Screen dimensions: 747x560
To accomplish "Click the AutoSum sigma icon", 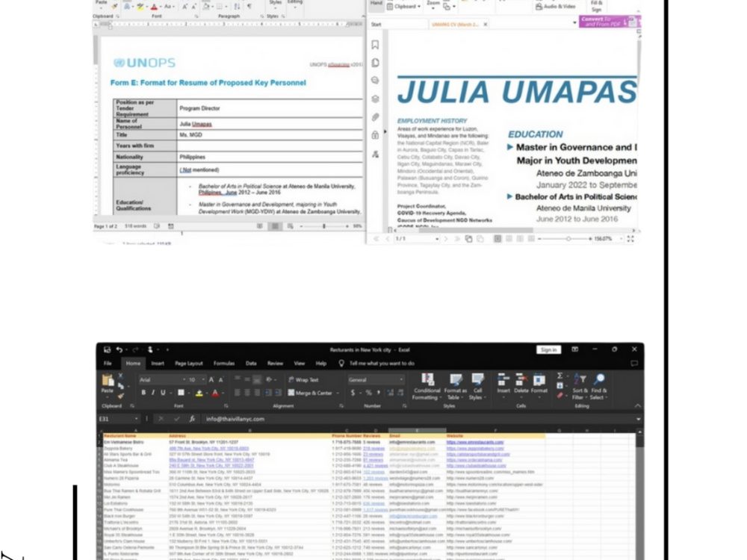I will [560, 376].
